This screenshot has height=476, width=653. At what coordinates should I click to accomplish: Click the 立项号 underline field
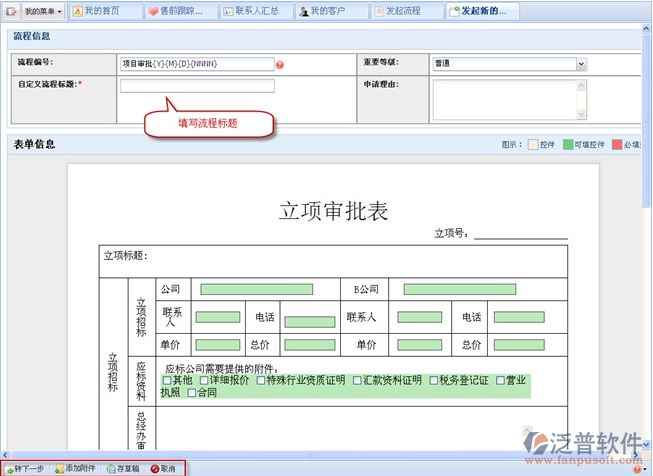coord(521,234)
